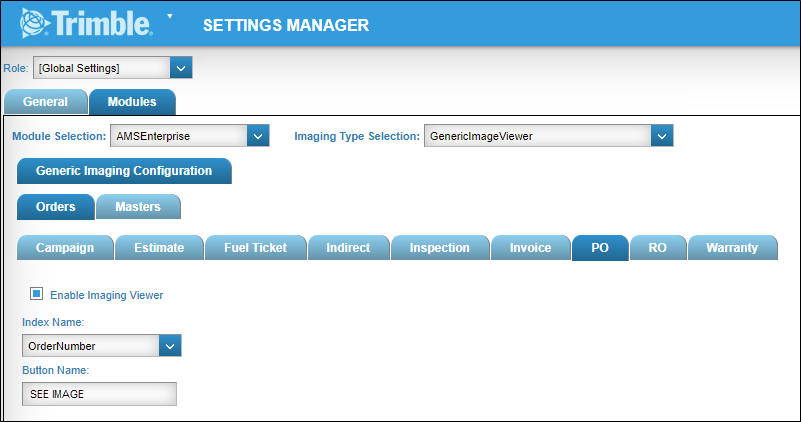Switch to the General tab
Viewport: 801px width, 422px height.
click(45, 102)
